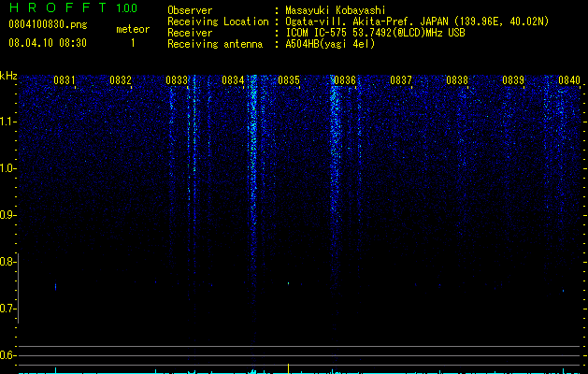The width and height of the screenshot is (588, 374).
Task: Select the observer name Masayuki Kobayashi
Action: [x=336, y=10]
